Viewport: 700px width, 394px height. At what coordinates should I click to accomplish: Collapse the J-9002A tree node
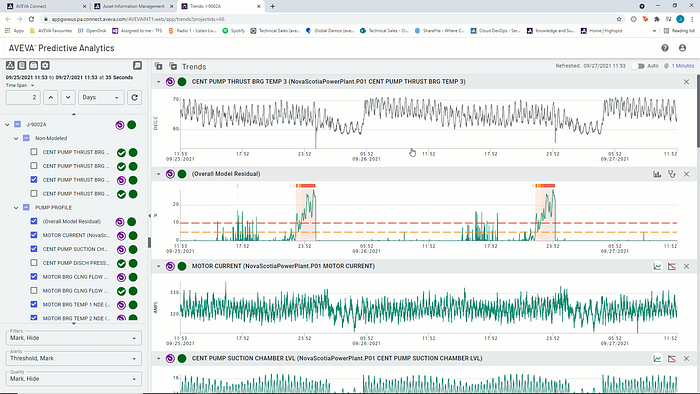click(x=7, y=124)
